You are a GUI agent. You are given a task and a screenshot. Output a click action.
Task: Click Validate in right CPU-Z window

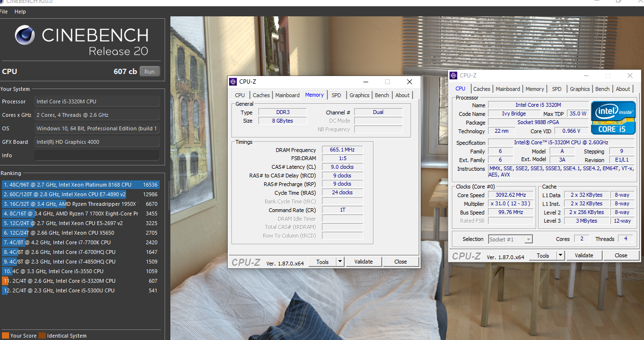(584, 255)
